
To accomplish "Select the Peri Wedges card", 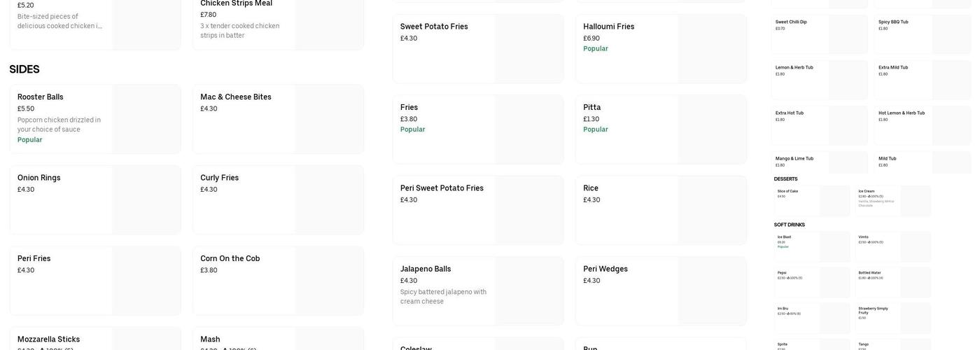I will pos(661,290).
